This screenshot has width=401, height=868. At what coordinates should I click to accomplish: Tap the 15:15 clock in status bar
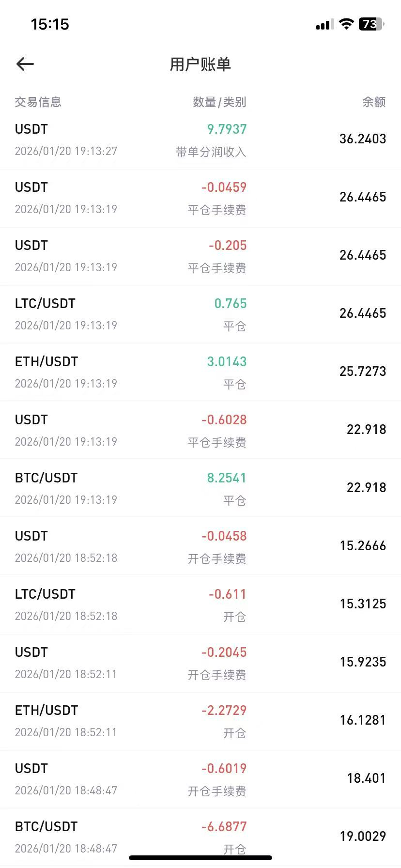tap(50, 24)
